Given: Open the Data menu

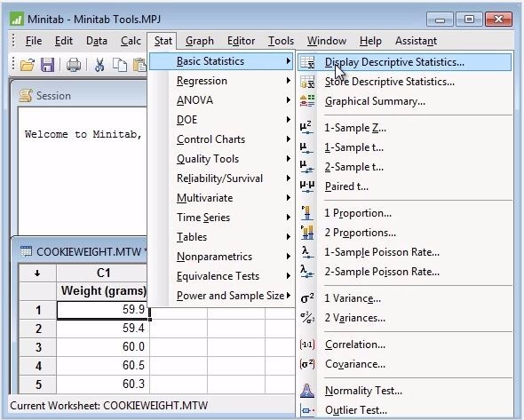Looking at the screenshot, I should click(x=97, y=41).
